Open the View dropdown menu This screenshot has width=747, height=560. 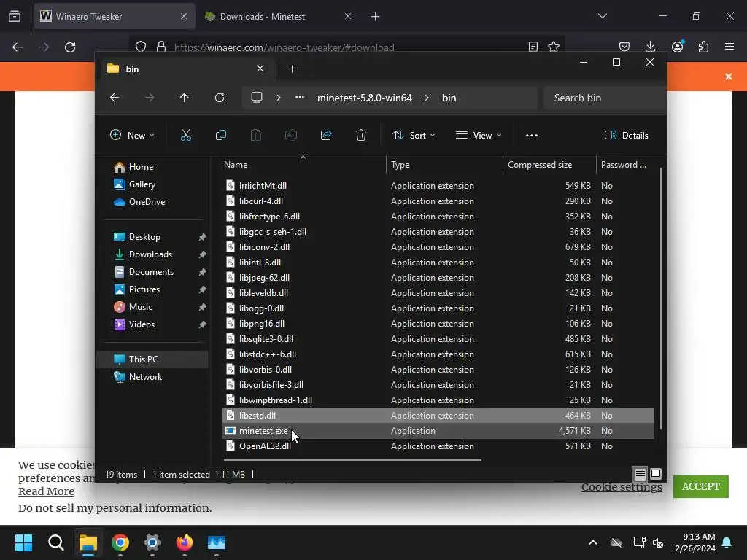[x=479, y=135]
